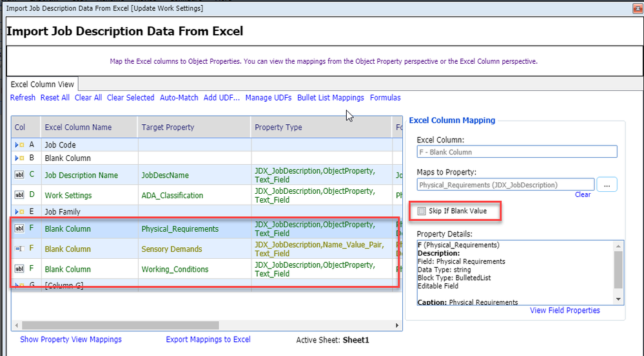Click the Excel Column input field
This screenshot has width=644, height=356.
pyautogui.click(x=516, y=152)
